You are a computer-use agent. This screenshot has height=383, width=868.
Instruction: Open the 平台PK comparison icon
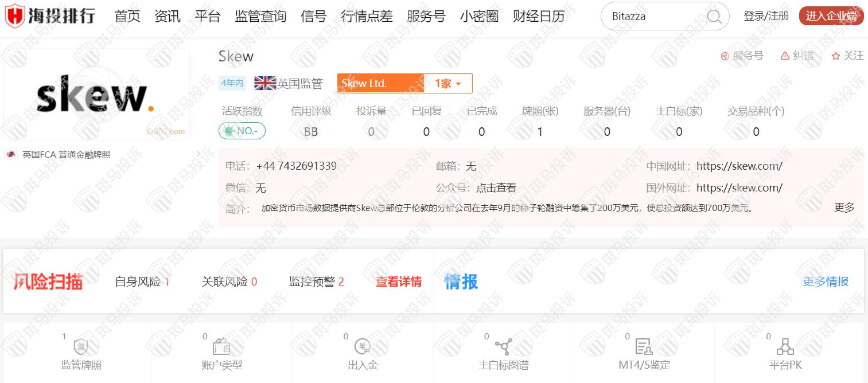point(785,346)
